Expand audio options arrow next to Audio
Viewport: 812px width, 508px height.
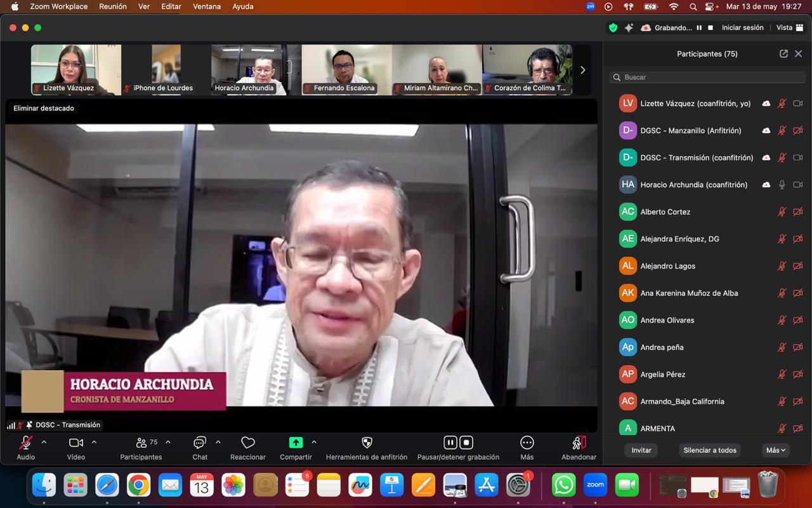(44, 442)
